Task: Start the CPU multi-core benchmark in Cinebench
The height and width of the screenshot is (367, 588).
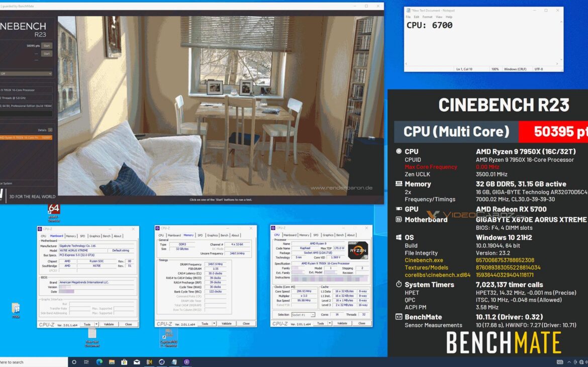Action: (x=46, y=45)
